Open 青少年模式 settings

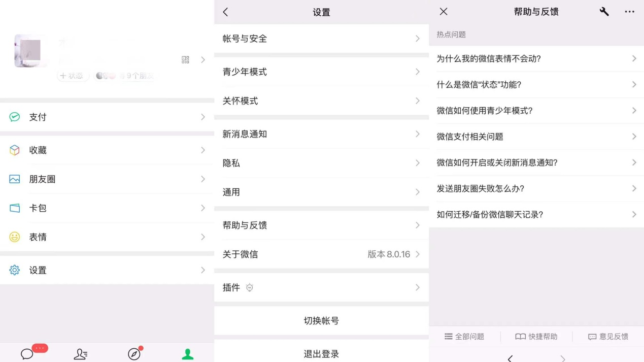click(322, 72)
